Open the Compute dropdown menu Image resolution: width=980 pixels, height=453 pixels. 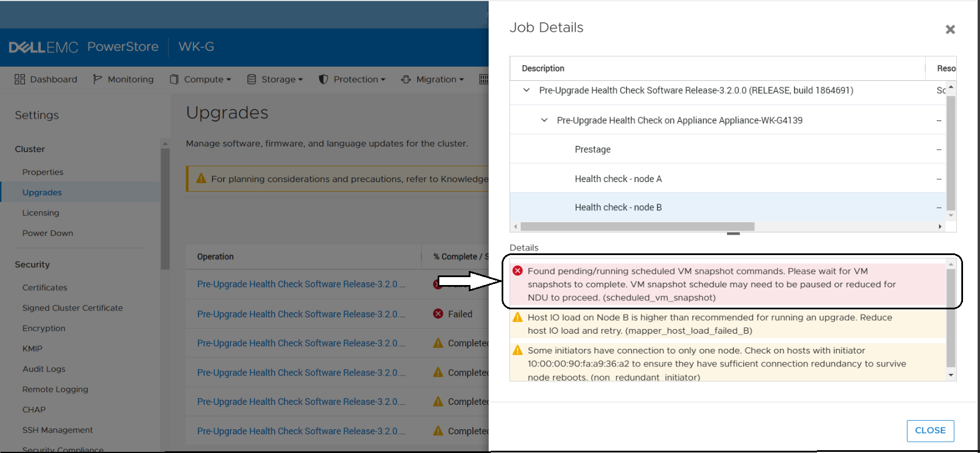click(200, 79)
